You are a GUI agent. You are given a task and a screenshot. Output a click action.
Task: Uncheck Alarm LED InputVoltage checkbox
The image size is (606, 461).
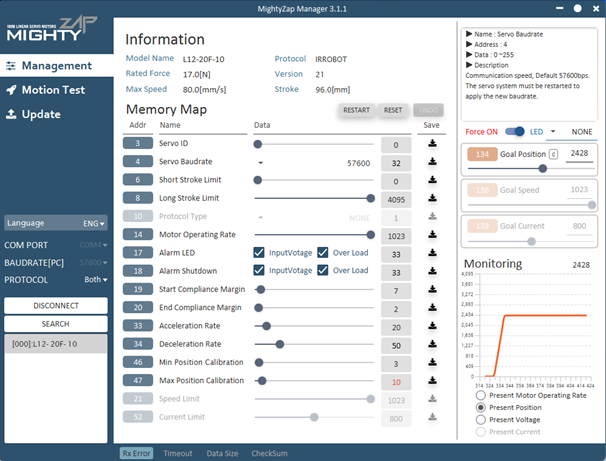(260, 253)
